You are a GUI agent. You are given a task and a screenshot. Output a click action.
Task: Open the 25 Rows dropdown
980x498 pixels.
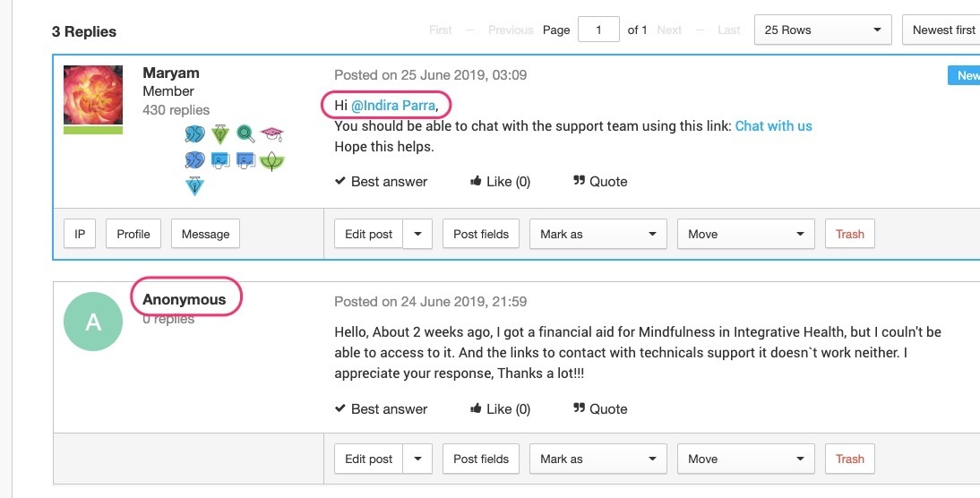coord(822,30)
